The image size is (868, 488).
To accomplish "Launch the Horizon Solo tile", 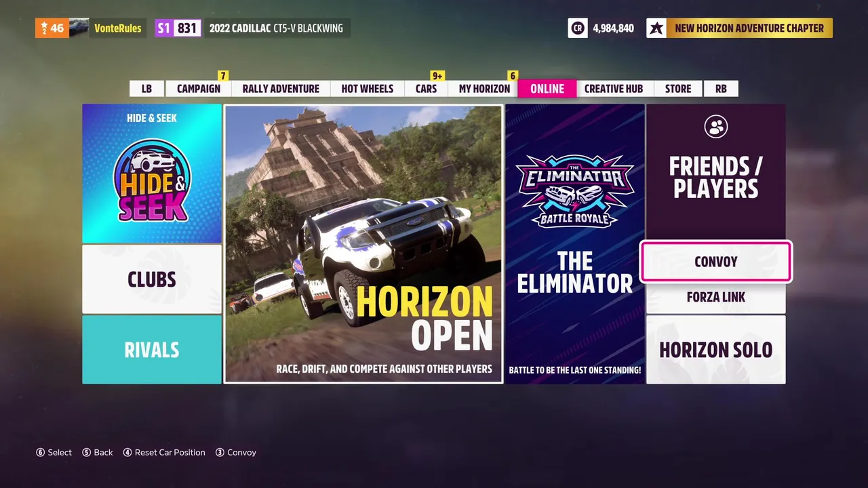I will (x=715, y=350).
